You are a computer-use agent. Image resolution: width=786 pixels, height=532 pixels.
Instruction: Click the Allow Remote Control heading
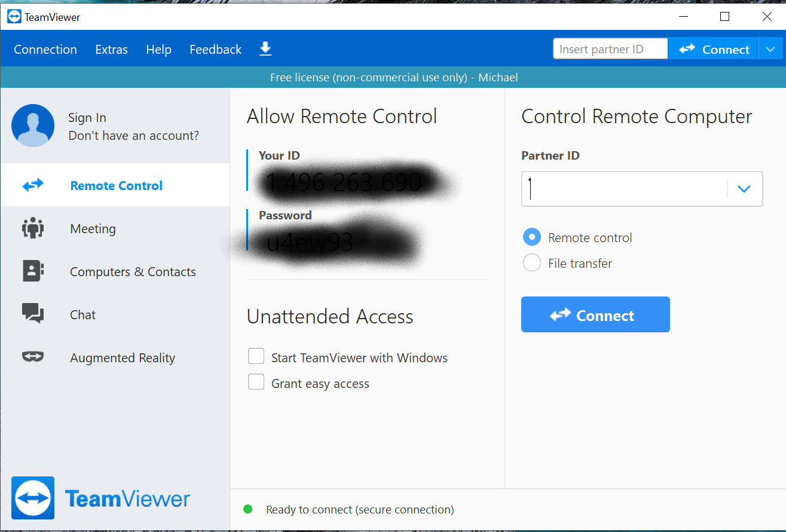tap(342, 116)
